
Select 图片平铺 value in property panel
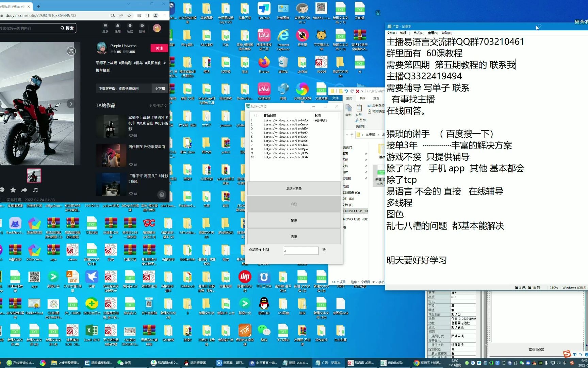point(463,336)
